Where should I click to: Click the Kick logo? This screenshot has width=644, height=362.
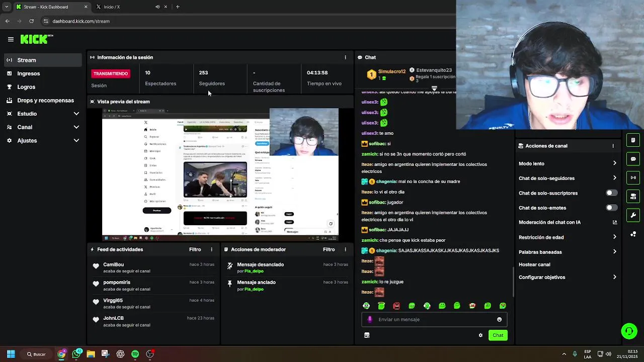pos(37,39)
